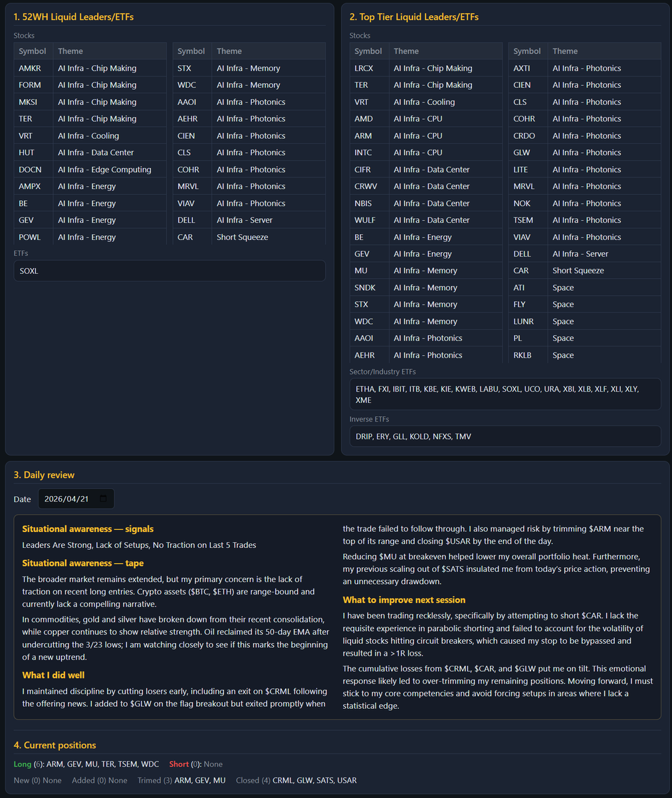Screen dimensions: 672x798
Task: Click the What I did well heading
Action: 55,675
